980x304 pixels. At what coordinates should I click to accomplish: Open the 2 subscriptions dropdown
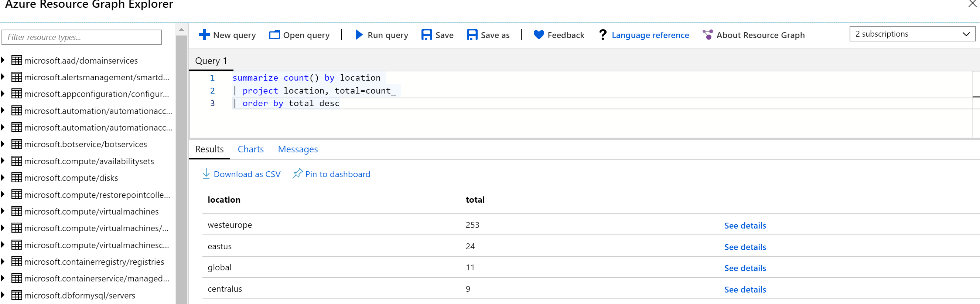click(912, 34)
